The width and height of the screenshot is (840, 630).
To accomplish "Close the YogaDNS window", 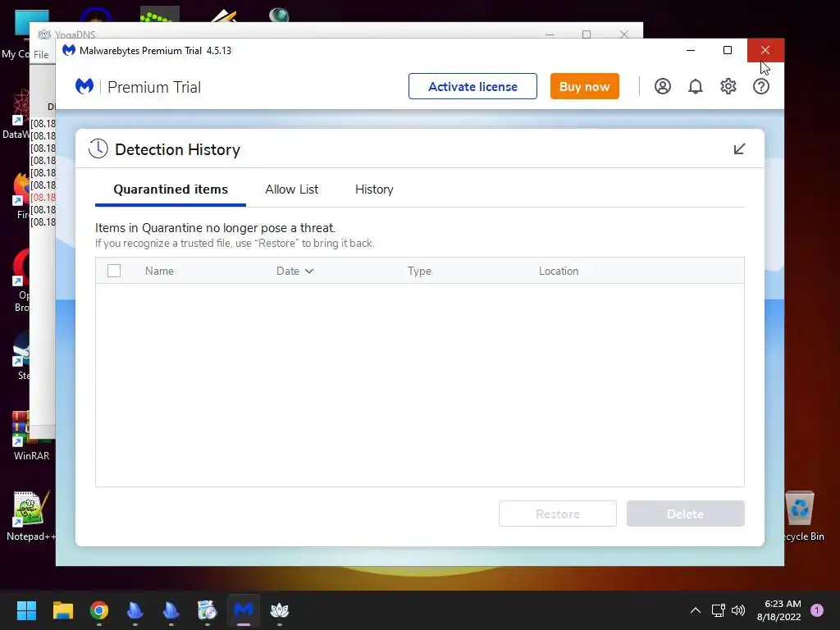I will pyautogui.click(x=624, y=34).
